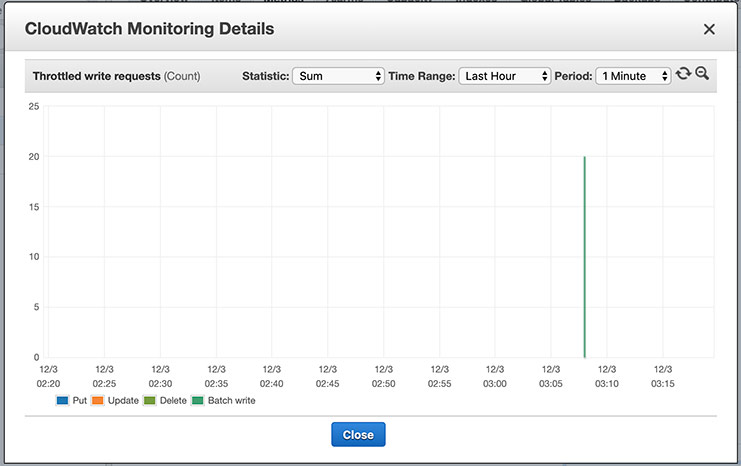
Task: Click the 12/3 02:30 axis label
Action: [160, 377]
